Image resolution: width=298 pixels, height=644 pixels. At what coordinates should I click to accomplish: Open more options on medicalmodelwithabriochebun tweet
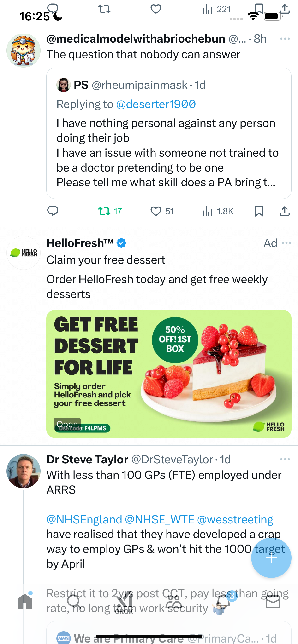click(x=285, y=39)
